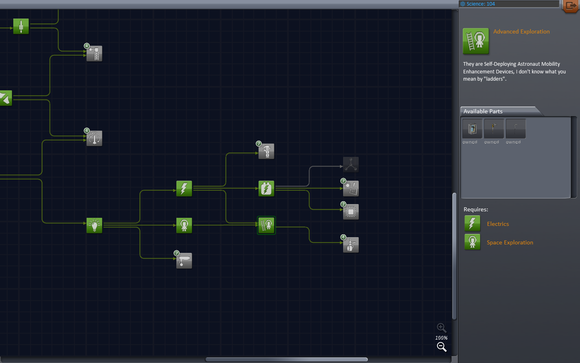Select the gray grid-chip tech node
The image size is (580, 363).
(x=350, y=212)
